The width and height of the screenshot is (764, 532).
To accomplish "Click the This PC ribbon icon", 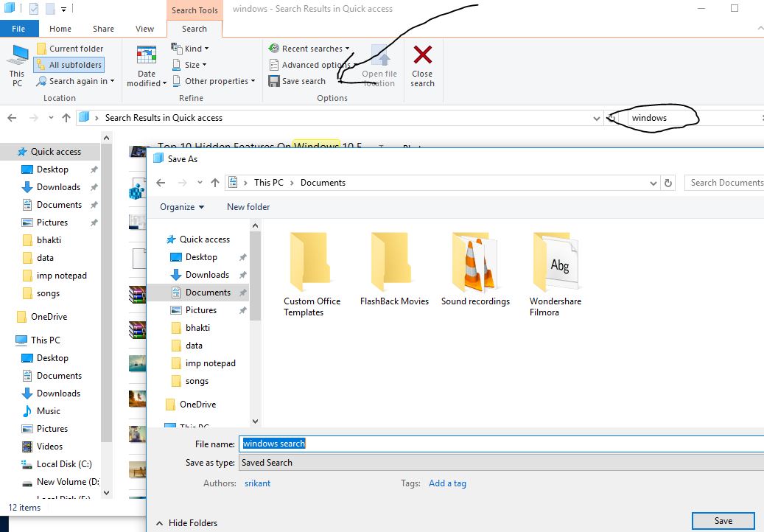I will 17,56.
